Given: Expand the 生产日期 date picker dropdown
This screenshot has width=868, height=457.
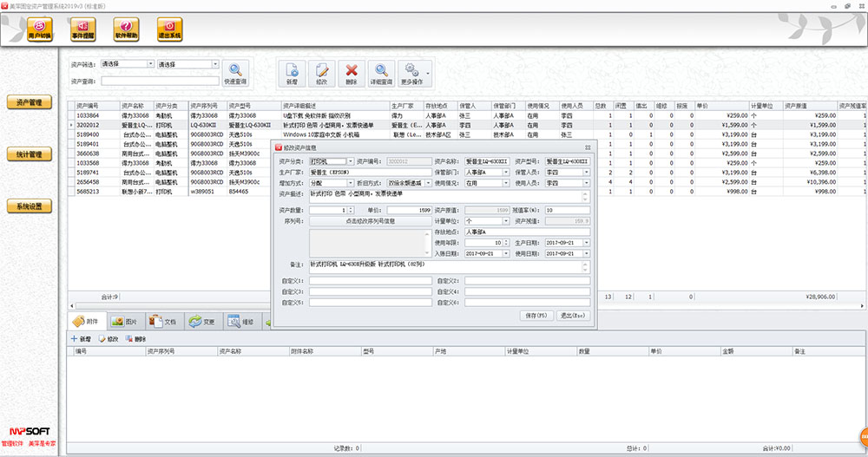Looking at the screenshot, I should (x=588, y=243).
